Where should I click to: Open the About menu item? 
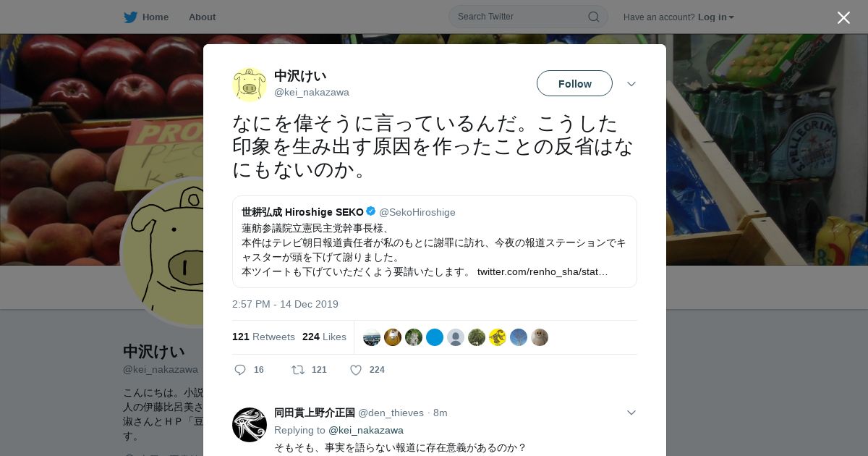(202, 17)
